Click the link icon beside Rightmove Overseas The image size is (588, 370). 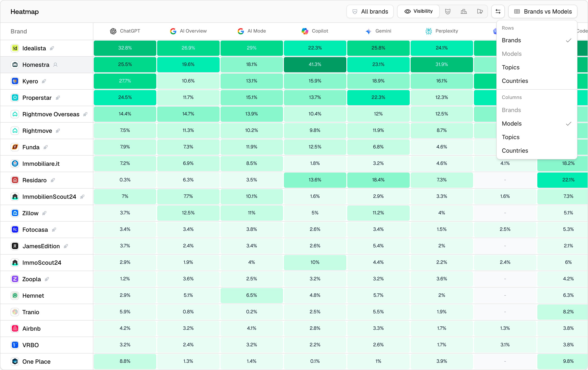click(85, 114)
